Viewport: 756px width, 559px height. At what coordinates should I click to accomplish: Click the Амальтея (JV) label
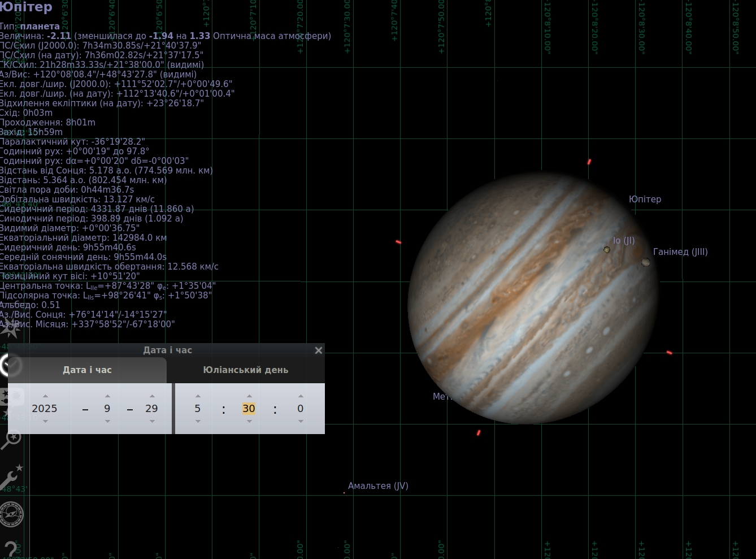[x=378, y=486]
